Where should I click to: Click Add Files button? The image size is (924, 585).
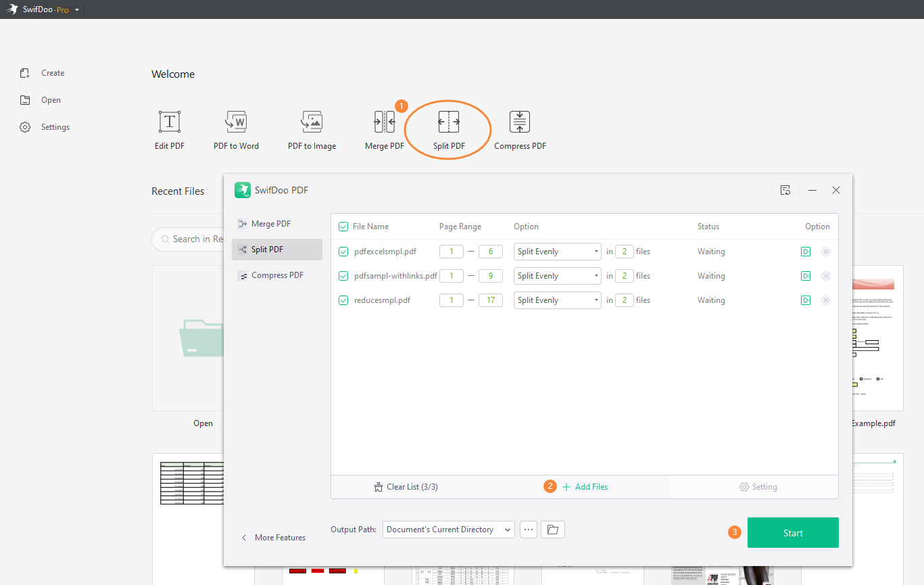[585, 487]
